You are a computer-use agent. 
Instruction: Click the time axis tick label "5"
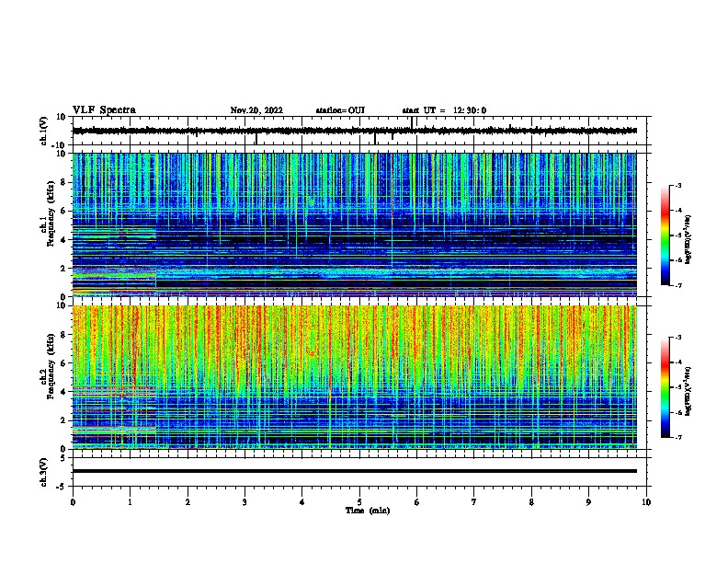[x=359, y=502]
